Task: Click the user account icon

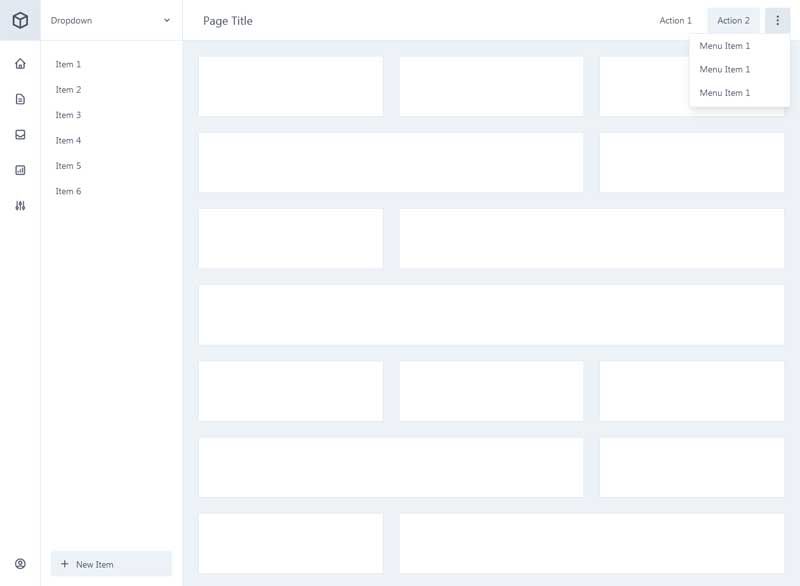Action: [20, 564]
